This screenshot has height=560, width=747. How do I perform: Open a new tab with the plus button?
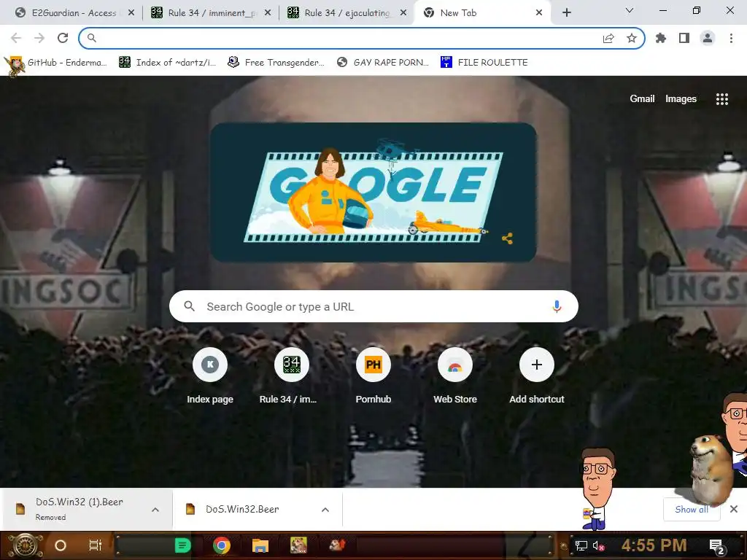(x=566, y=13)
